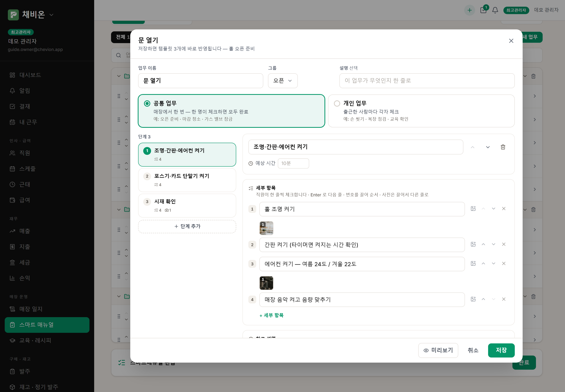The image size is (565, 392).
Task: Click the 업무 이름 field
Action: [200, 81]
